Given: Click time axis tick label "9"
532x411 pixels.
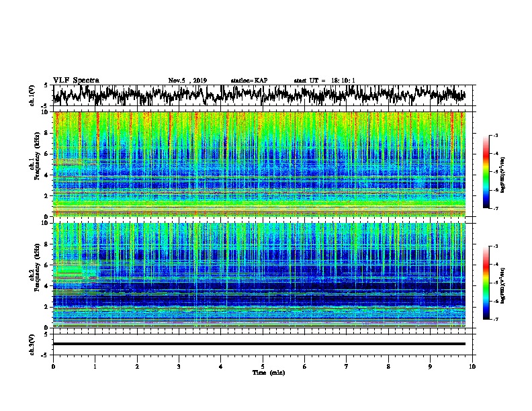Looking at the screenshot, I should coord(430,367).
